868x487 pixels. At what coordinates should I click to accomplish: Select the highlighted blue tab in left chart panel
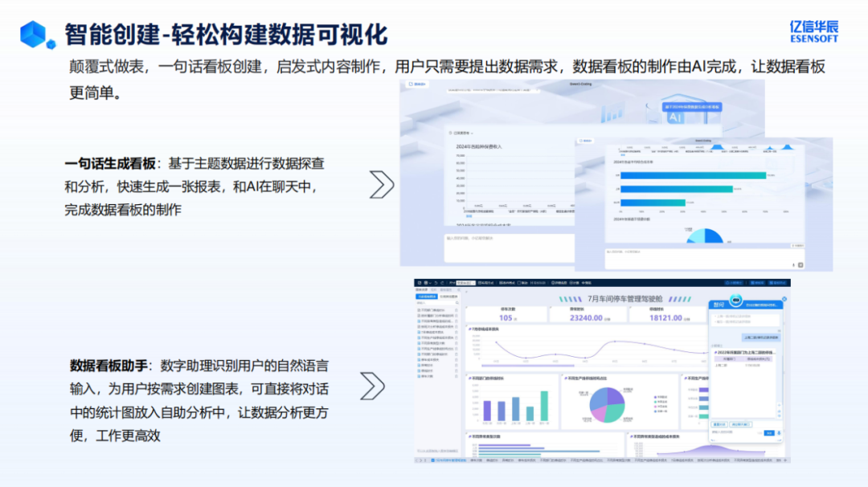(426, 297)
